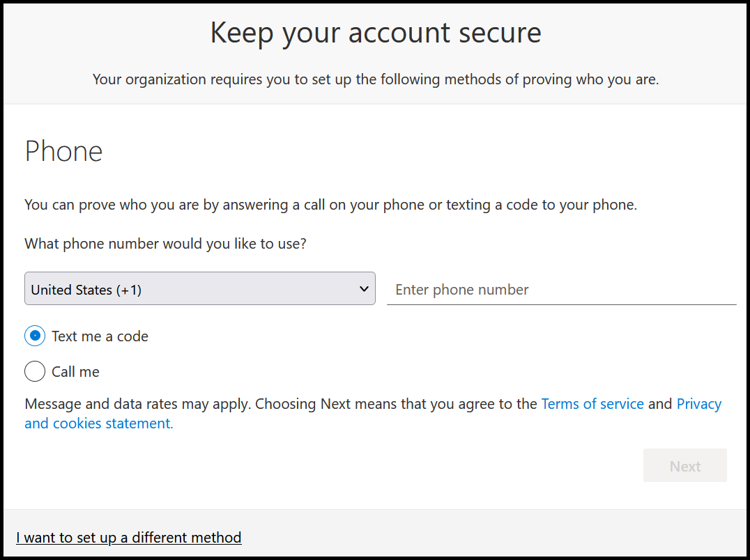Click 'What phone number would you like to use?' text
750x560 pixels.
[x=165, y=244]
